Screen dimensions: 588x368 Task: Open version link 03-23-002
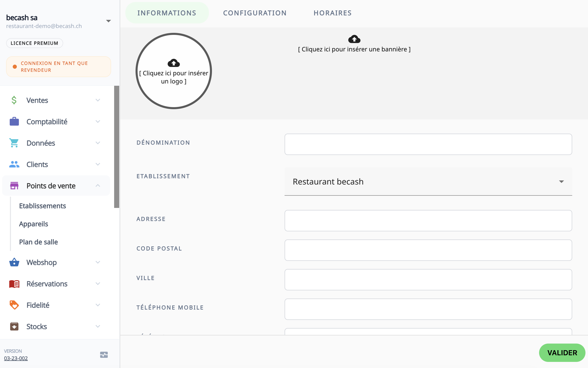pyautogui.click(x=16, y=358)
